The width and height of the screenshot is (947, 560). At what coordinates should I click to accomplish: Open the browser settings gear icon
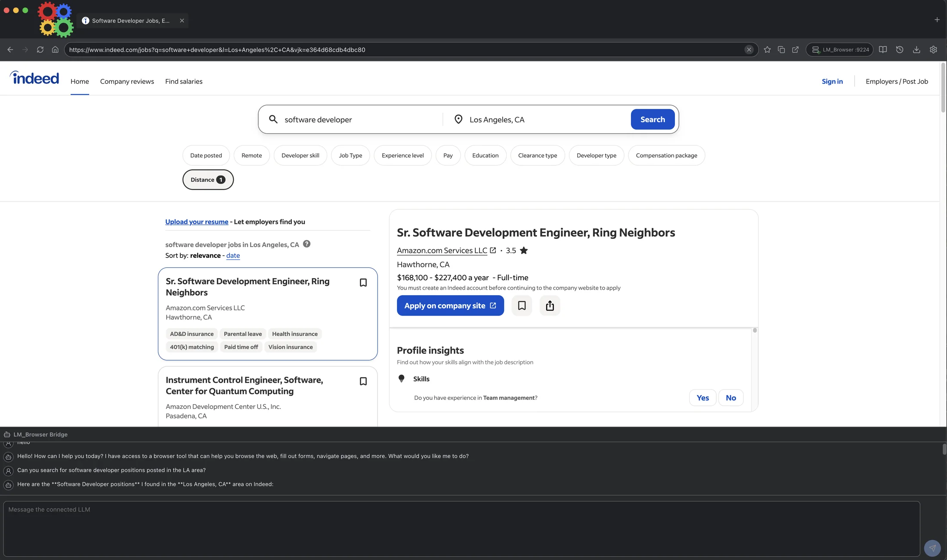coord(933,50)
